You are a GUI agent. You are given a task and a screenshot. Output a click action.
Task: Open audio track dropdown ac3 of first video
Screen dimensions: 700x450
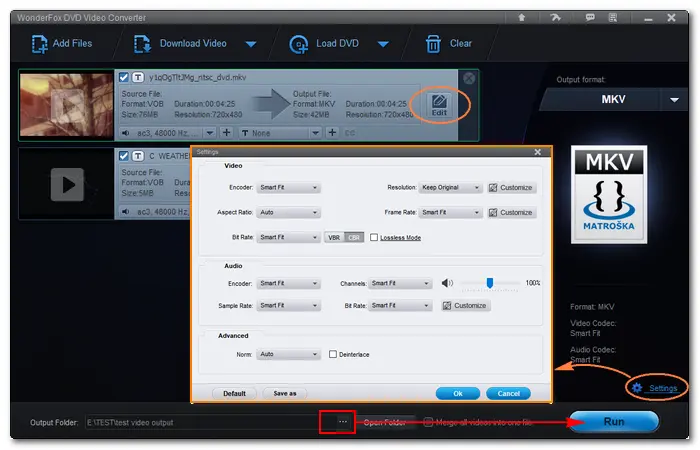coord(209,133)
